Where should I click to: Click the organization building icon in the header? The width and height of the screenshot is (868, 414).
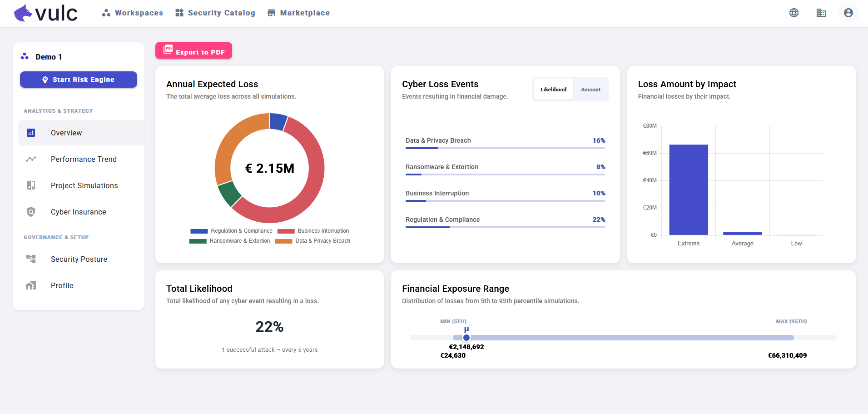click(821, 13)
